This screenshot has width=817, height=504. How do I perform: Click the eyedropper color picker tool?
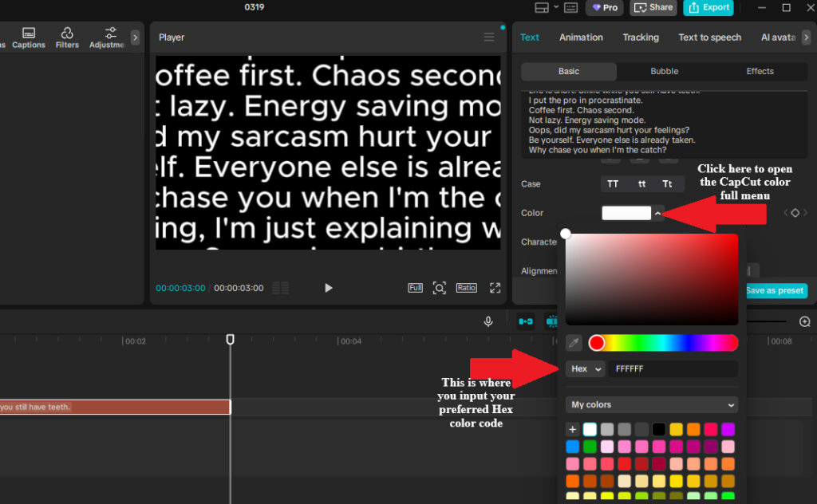tap(573, 343)
